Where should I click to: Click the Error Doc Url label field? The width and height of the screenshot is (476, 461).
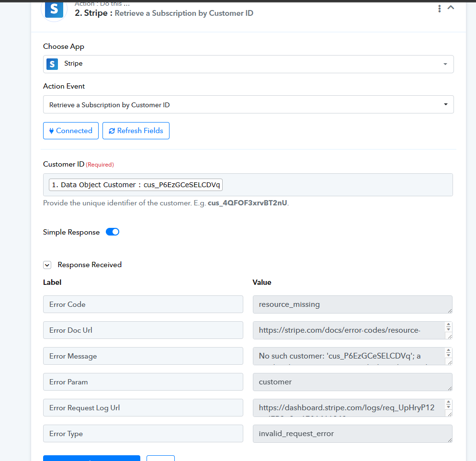[143, 330]
